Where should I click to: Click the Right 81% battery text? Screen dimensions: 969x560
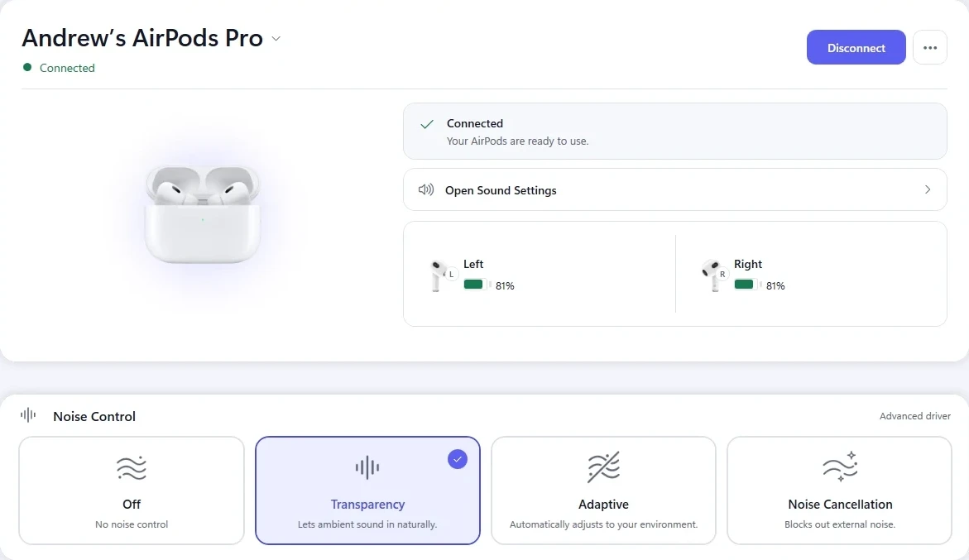tap(775, 286)
